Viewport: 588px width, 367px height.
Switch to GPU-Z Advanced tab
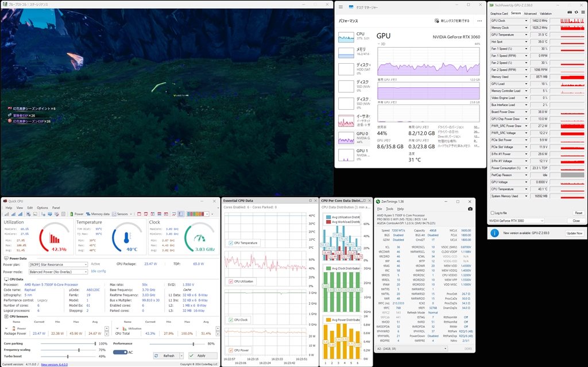(530, 14)
